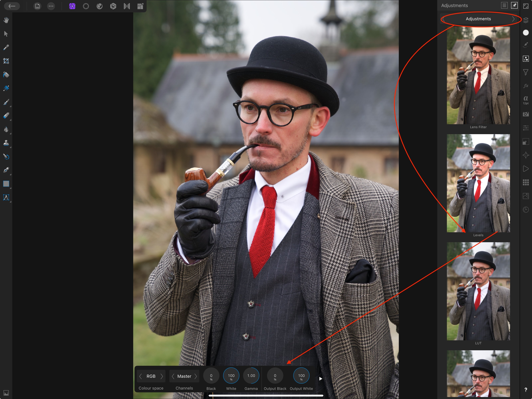532x399 pixels.
Task: Open the Layers studio
Action: click(x=526, y=20)
